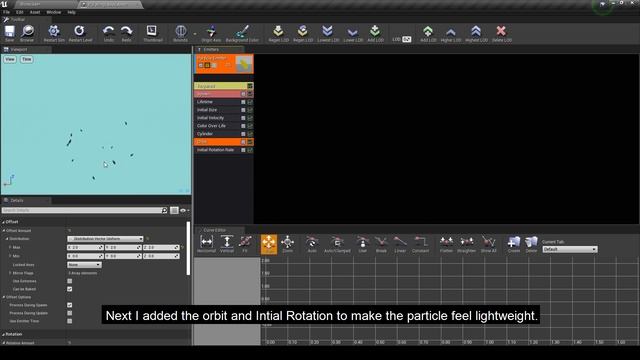This screenshot has width=640, height=360.
Task: Open the Window menu
Action: (53, 12)
